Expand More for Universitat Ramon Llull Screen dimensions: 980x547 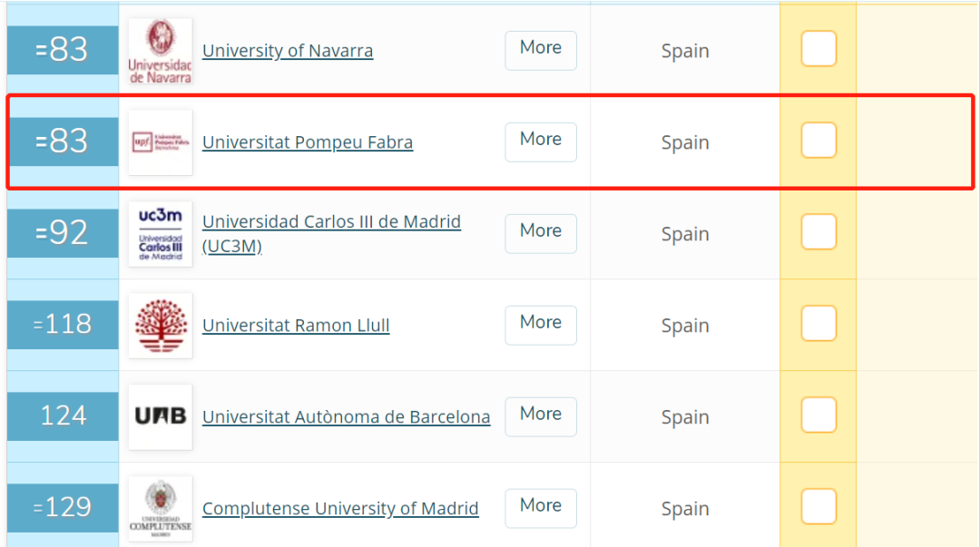(541, 325)
